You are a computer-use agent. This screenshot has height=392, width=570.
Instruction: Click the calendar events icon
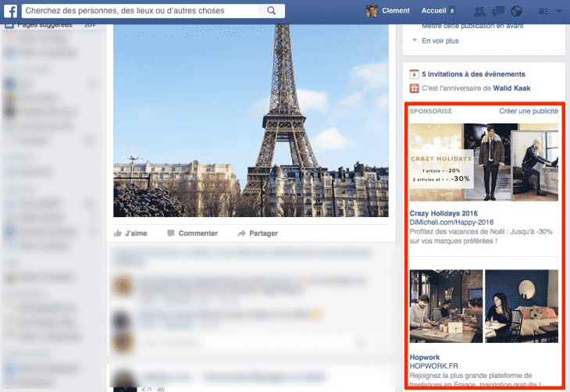point(414,74)
